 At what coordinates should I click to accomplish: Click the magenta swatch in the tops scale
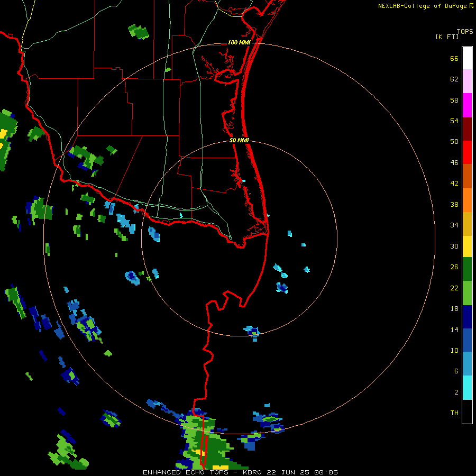coord(467,105)
